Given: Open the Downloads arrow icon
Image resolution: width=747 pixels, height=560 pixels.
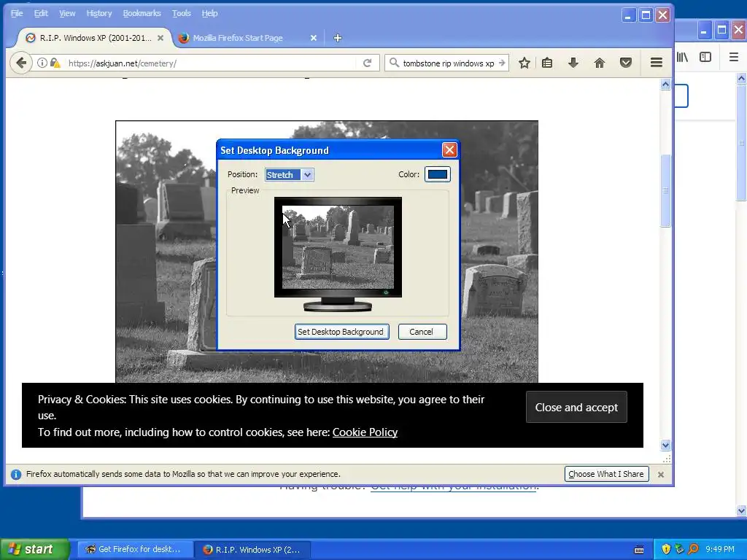Looking at the screenshot, I should (x=573, y=63).
